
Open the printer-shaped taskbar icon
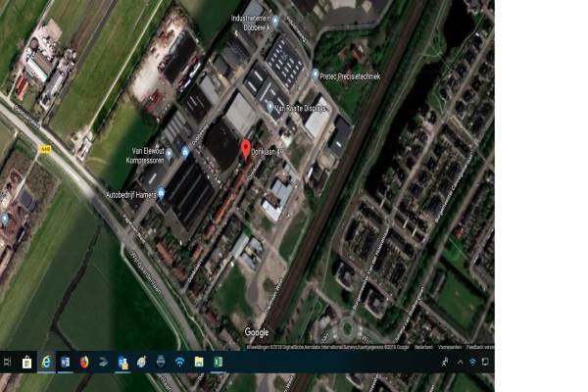(x=161, y=362)
